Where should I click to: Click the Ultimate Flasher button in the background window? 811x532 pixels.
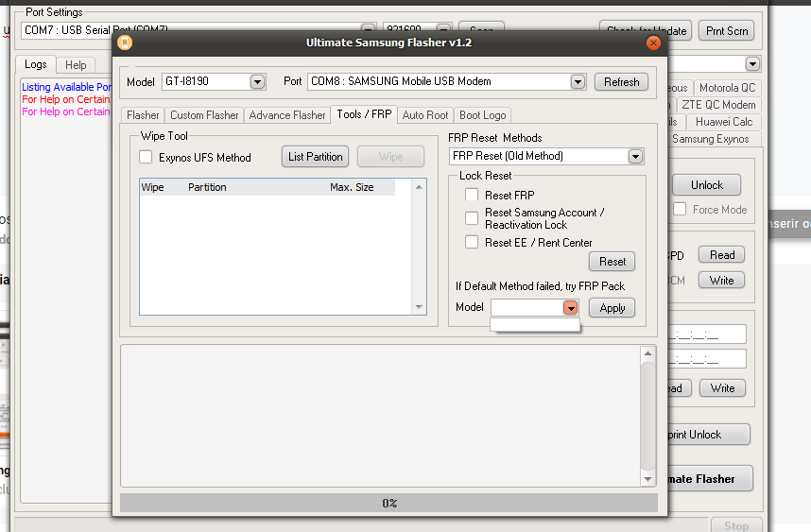point(709,479)
